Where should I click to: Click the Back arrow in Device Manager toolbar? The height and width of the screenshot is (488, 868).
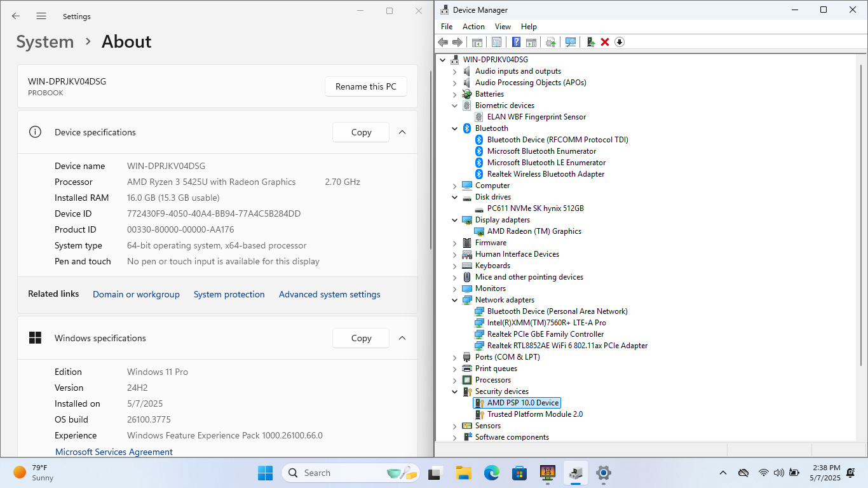click(443, 42)
